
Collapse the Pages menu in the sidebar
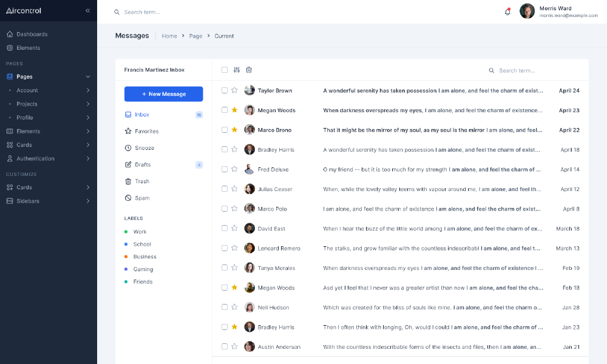point(88,76)
